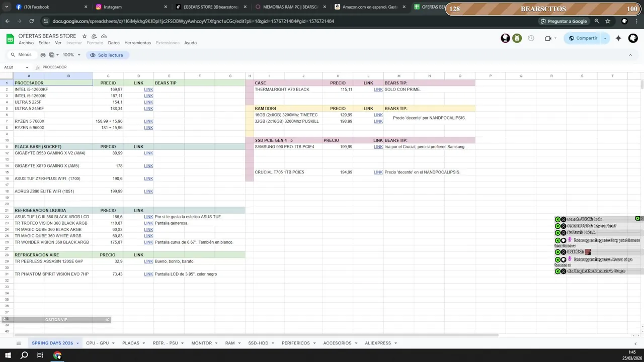Screen dimensions: 644x362
Task: Open the Name Box dropdown arrow
Action: (x=27, y=67)
